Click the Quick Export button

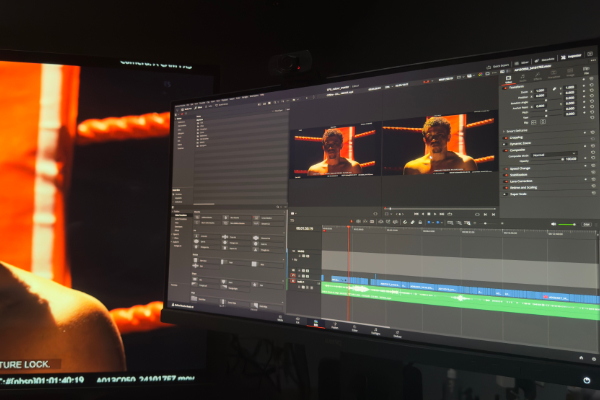(x=498, y=66)
